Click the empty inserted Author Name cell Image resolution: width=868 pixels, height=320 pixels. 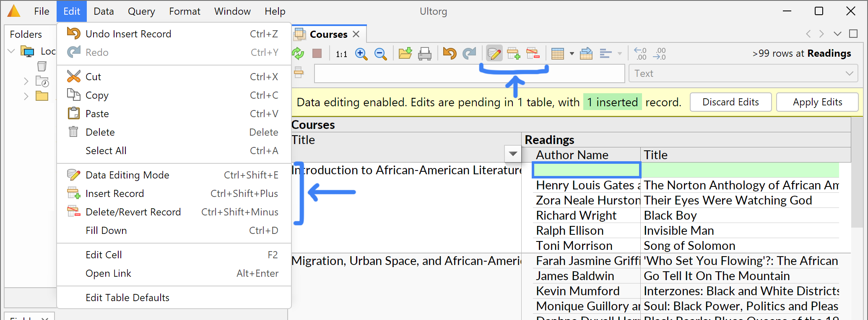click(586, 170)
